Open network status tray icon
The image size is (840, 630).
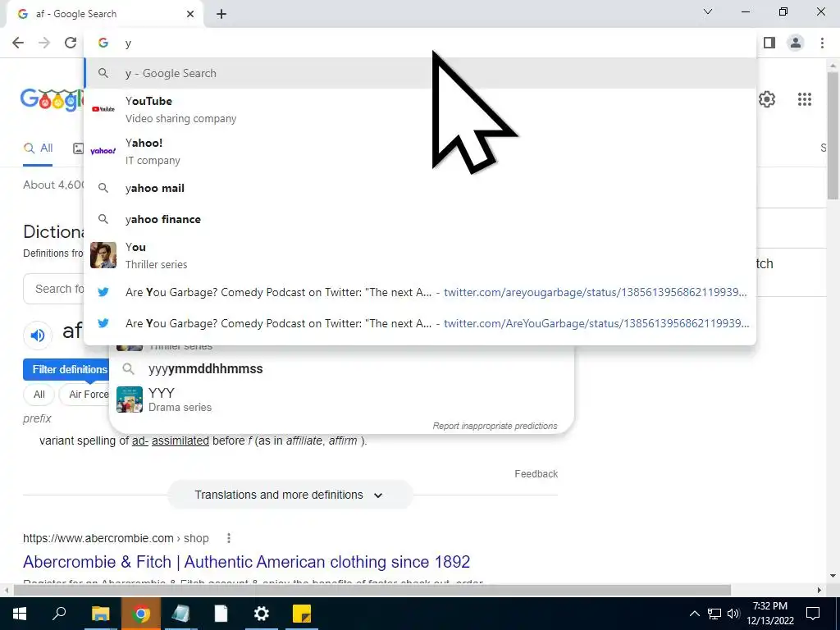click(x=714, y=614)
